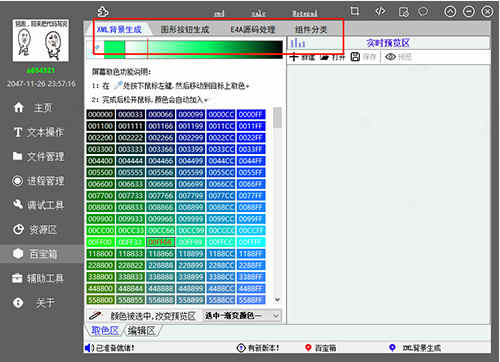Switch to E4A源码处理 tab
The width and height of the screenshot is (500, 362).
click(253, 29)
